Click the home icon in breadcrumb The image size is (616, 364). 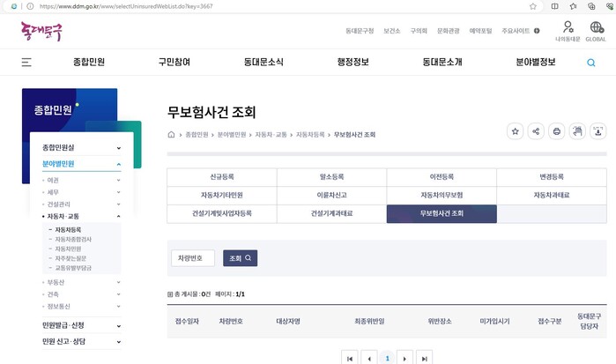(x=171, y=135)
